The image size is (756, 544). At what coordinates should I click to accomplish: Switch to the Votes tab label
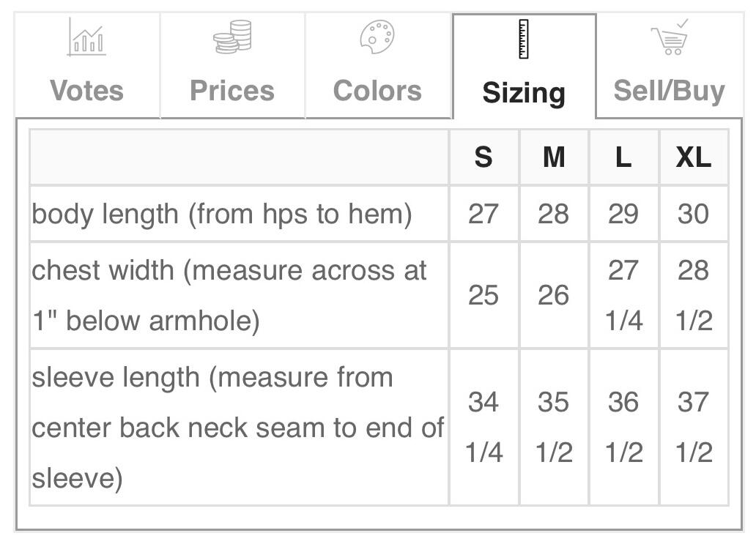coord(87,91)
